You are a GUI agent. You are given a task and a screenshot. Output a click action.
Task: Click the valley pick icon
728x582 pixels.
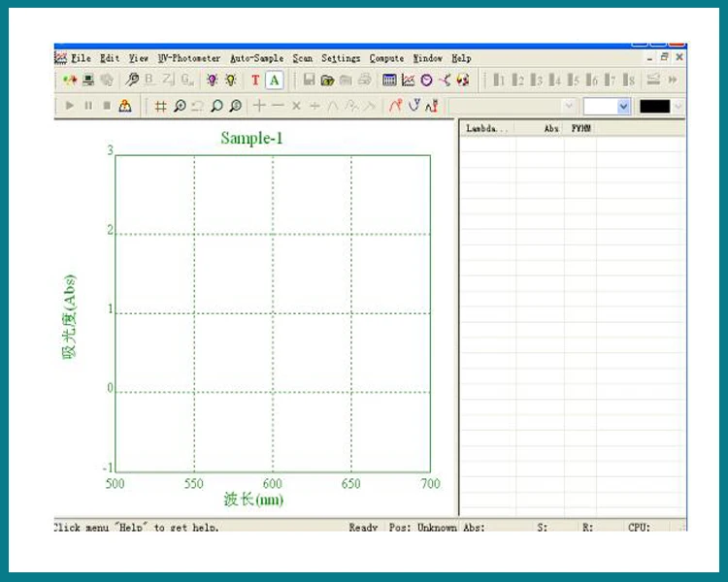[x=414, y=106]
